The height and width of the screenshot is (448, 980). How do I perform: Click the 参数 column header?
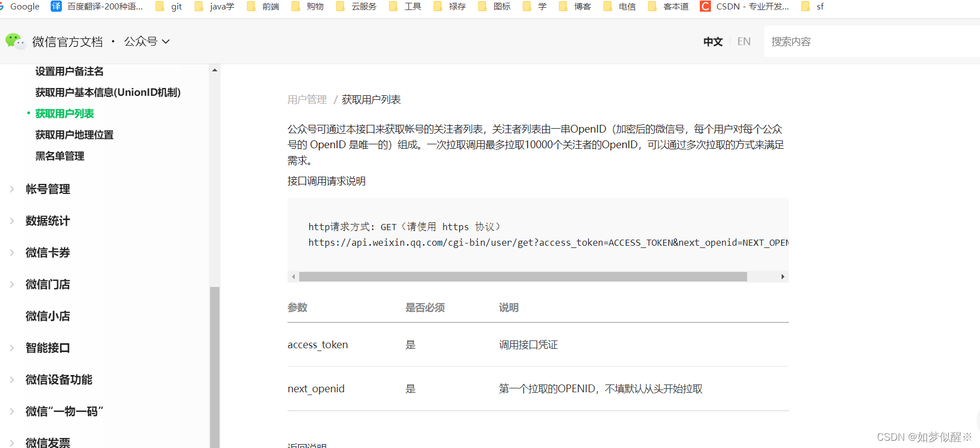[298, 308]
